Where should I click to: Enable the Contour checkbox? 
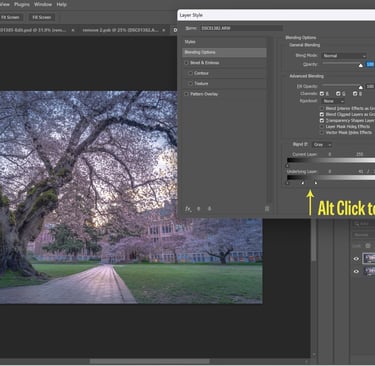[x=190, y=73]
